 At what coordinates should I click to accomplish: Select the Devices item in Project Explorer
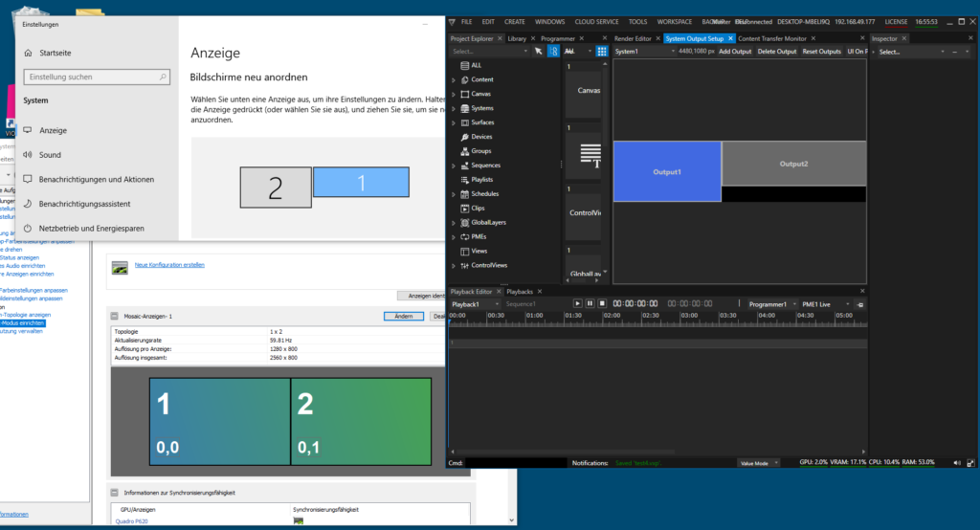coord(481,137)
